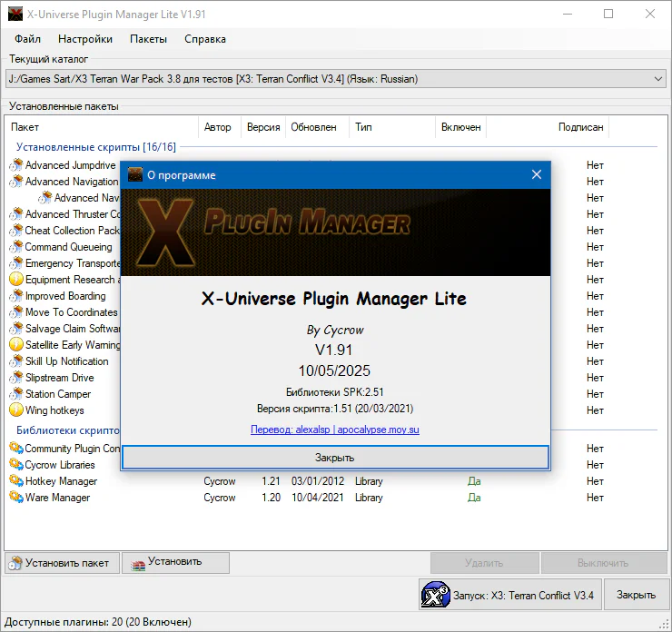Click the Библиотеки скриптов group header
The image size is (672, 632).
coord(68,430)
